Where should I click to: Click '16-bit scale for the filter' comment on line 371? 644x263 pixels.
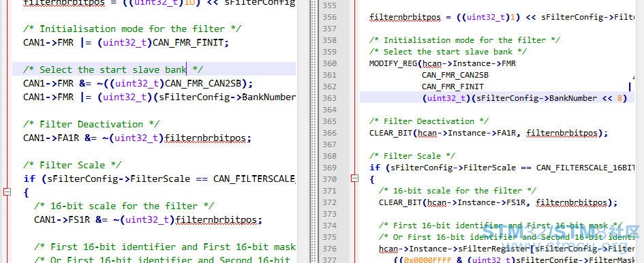457,191
